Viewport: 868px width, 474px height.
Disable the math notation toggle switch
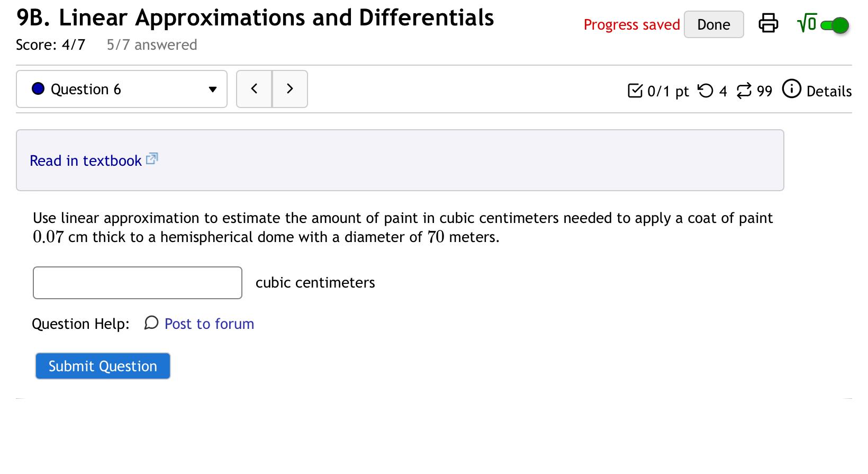[x=835, y=24]
